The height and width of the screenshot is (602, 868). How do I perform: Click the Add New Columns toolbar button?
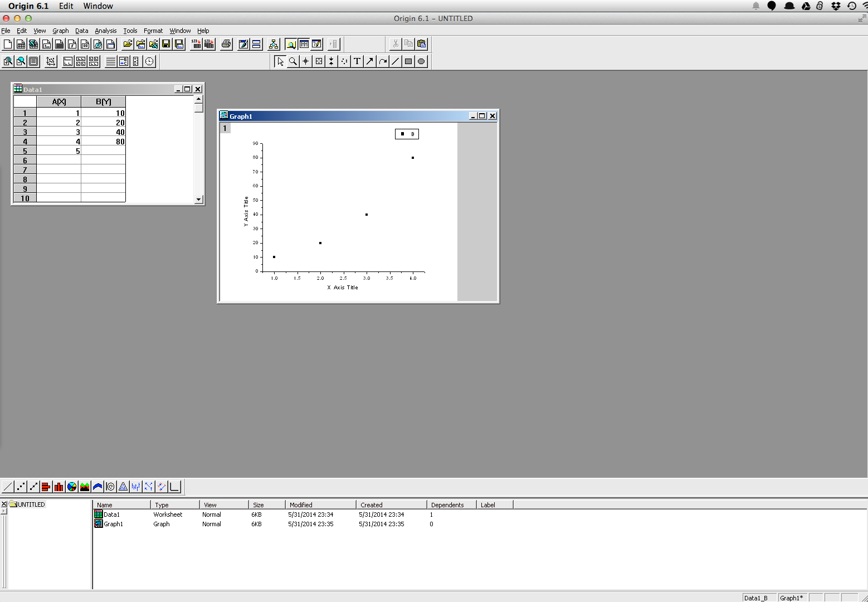pyautogui.click(x=334, y=44)
